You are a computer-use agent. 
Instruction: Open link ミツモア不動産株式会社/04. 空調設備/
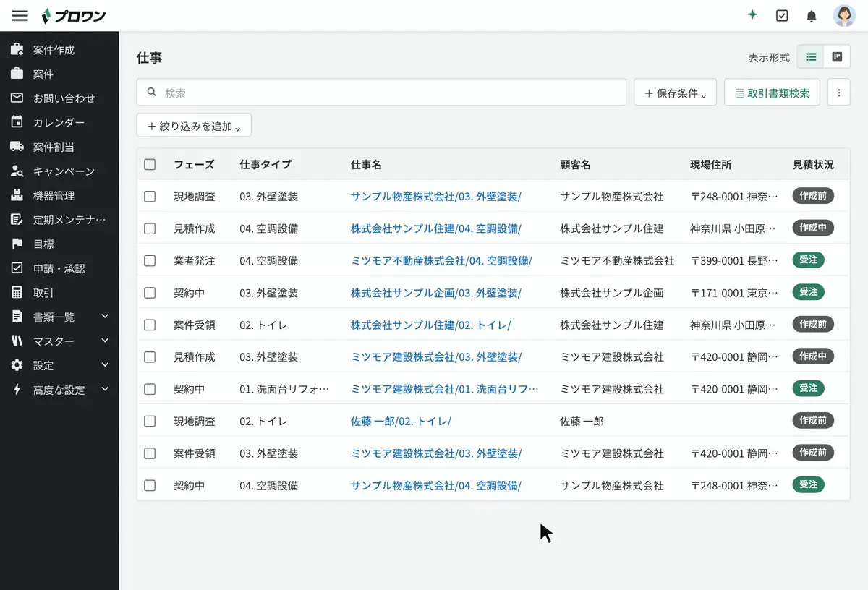click(441, 260)
